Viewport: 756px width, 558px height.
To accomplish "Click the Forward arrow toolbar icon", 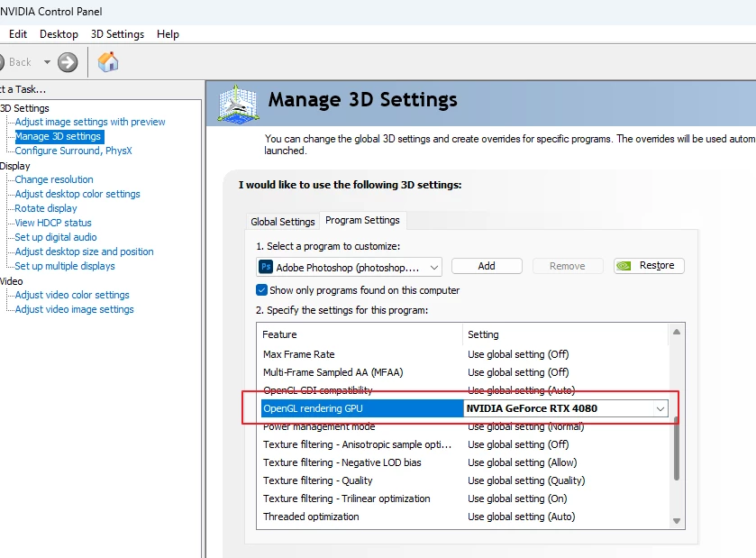I will point(68,62).
